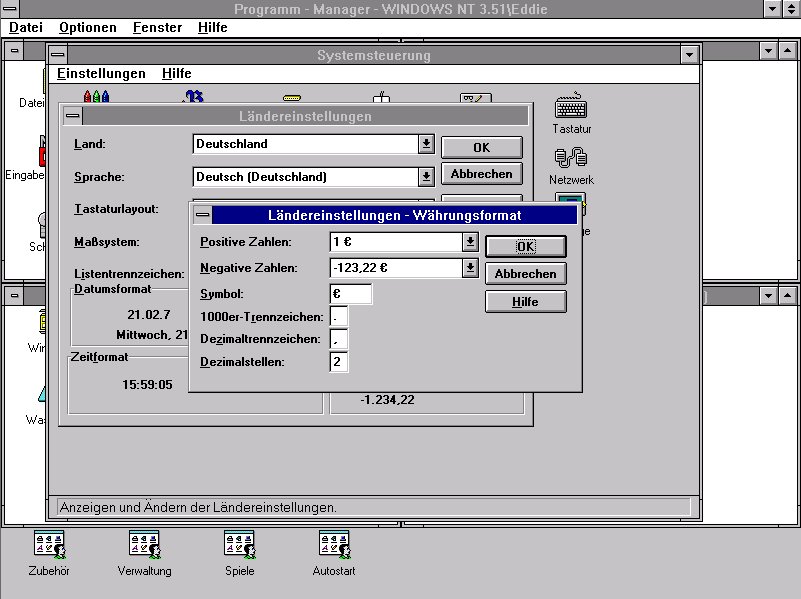Screen dimensions: 801x599
Task: Click the currency Symbol input field
Action: tap(351, 294)
